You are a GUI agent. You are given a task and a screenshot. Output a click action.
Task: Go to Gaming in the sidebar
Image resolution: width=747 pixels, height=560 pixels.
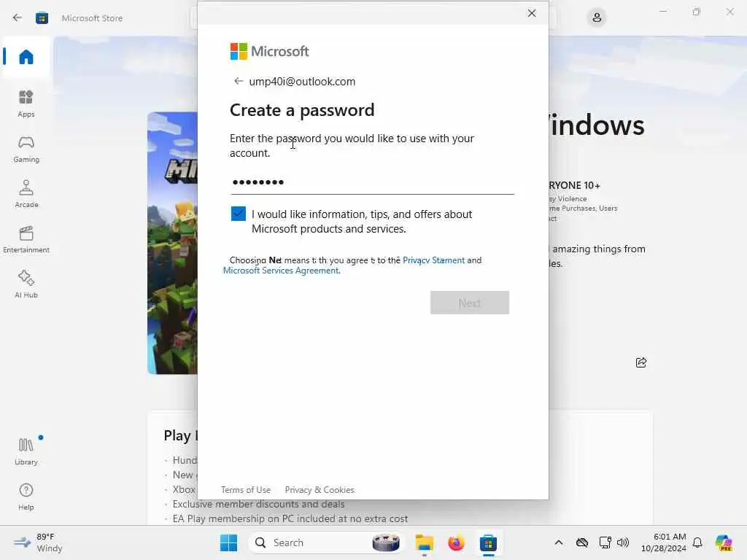click(26, 149)
